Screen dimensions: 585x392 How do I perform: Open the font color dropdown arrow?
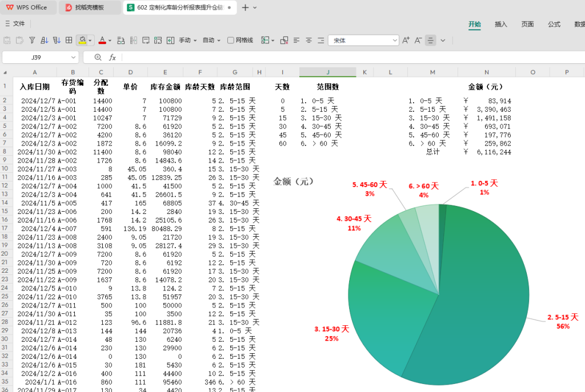click(x=110, y=41)
